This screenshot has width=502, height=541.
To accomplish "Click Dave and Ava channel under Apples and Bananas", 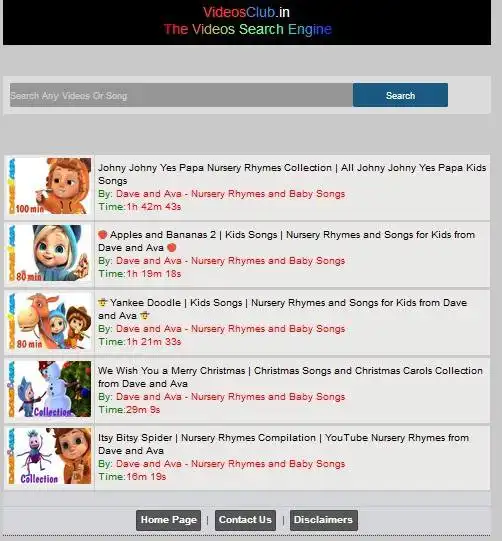I will [x=230, y=260].
